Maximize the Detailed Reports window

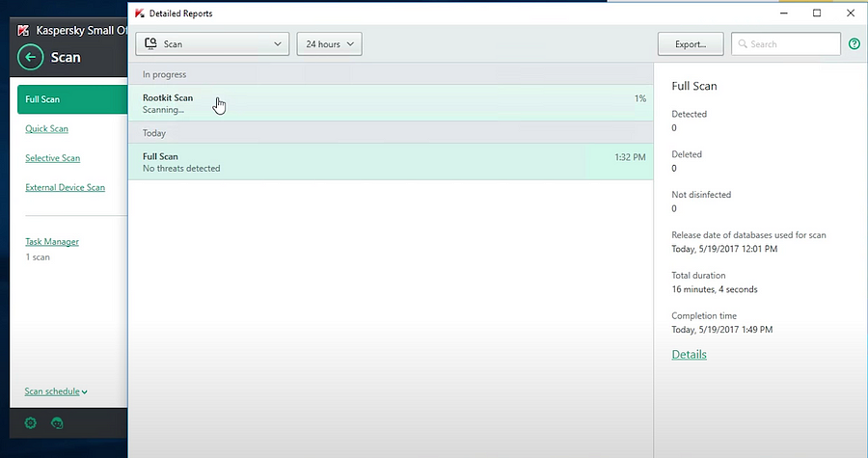click(x=817, y=13)
